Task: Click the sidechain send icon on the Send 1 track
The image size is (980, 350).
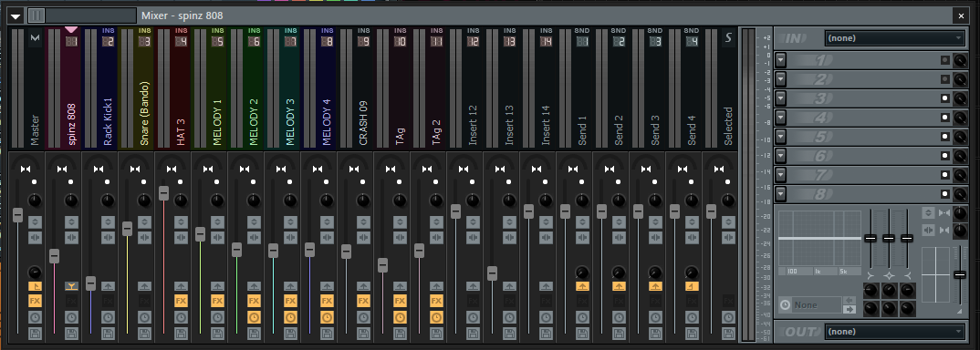Action: coord(582,285)
